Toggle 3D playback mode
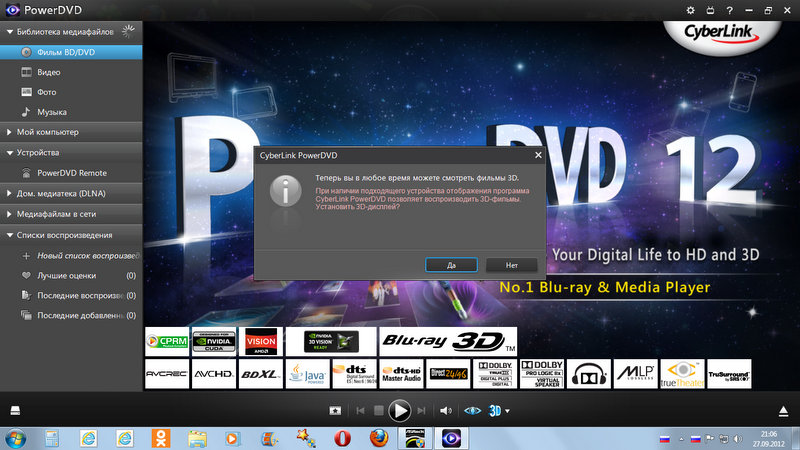800x450 pixels. [x=495, y=411]
